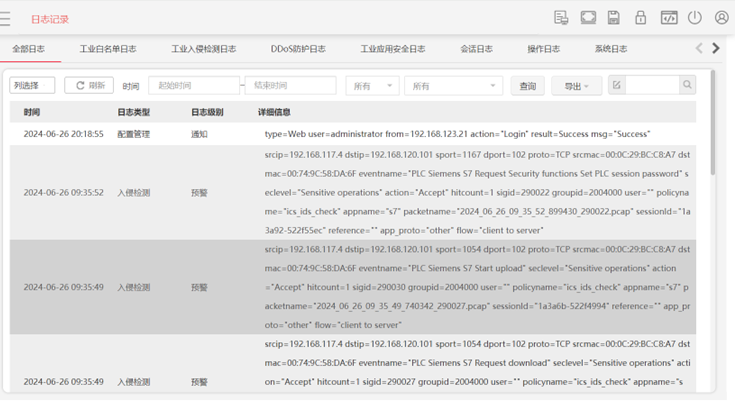Image resolution: width=735 pixels, height=401 pixels.
Task: Click the 结束时间 end time field
Action: [x=290, y=85]
